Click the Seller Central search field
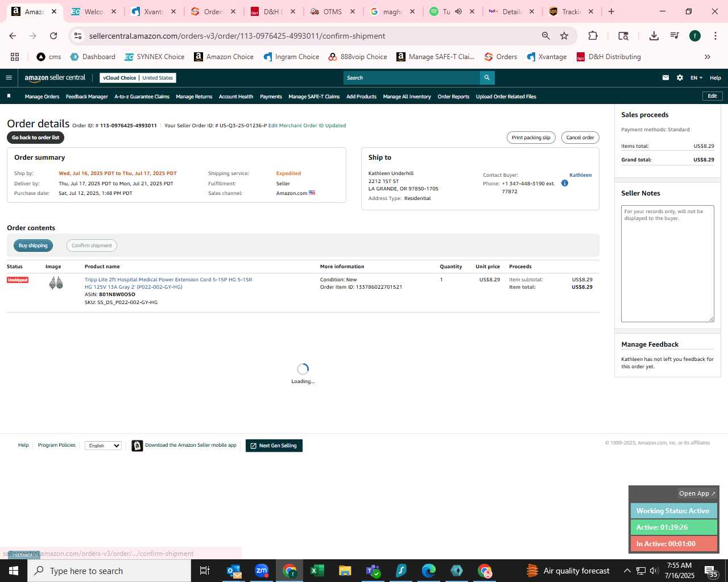 coord(412,78)
